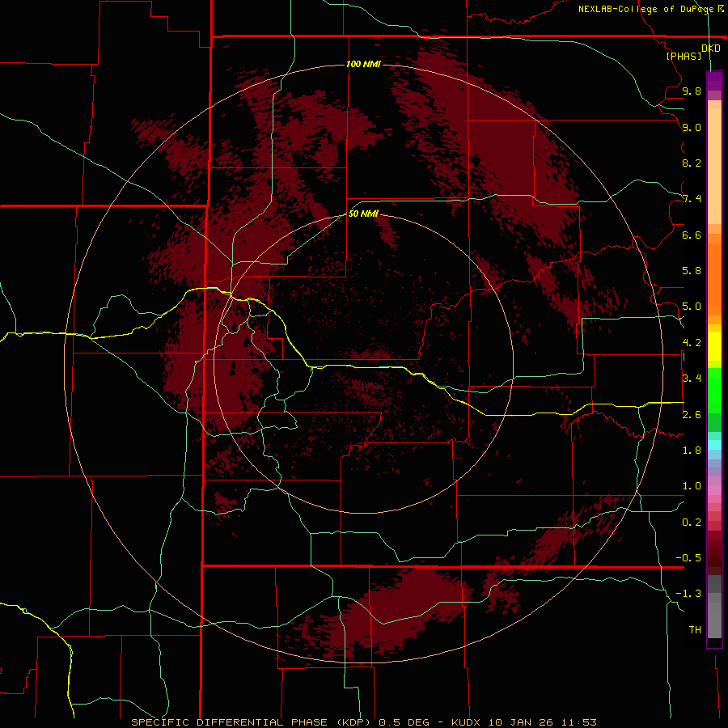728x728 pixels.
Task: Click the 1.8 scale value
Action: coord(692,451)
